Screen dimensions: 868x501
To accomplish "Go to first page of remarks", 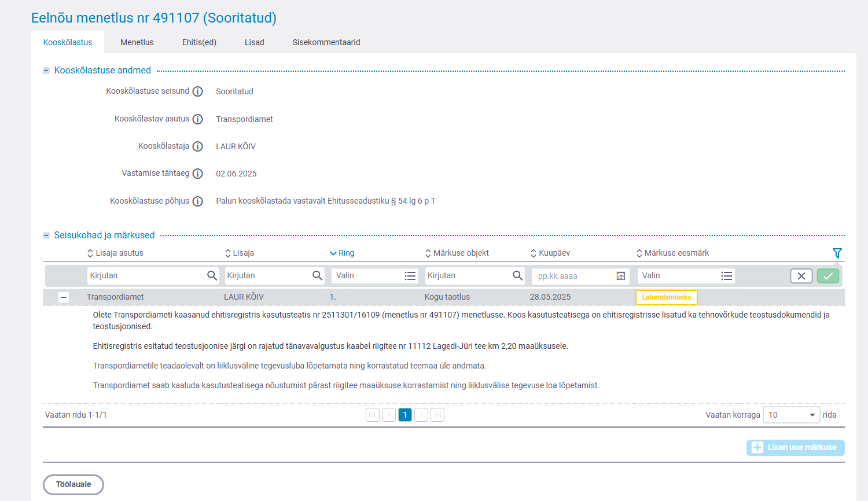I will [373, 415].
